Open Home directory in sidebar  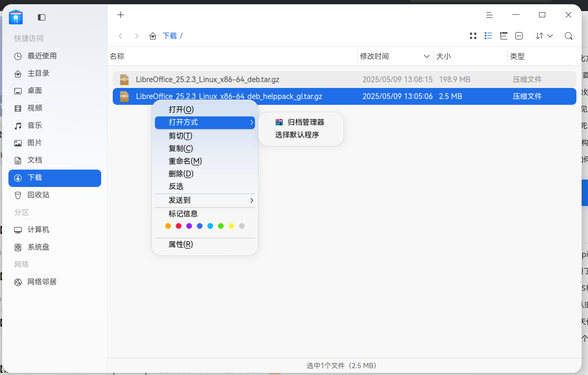55,74
